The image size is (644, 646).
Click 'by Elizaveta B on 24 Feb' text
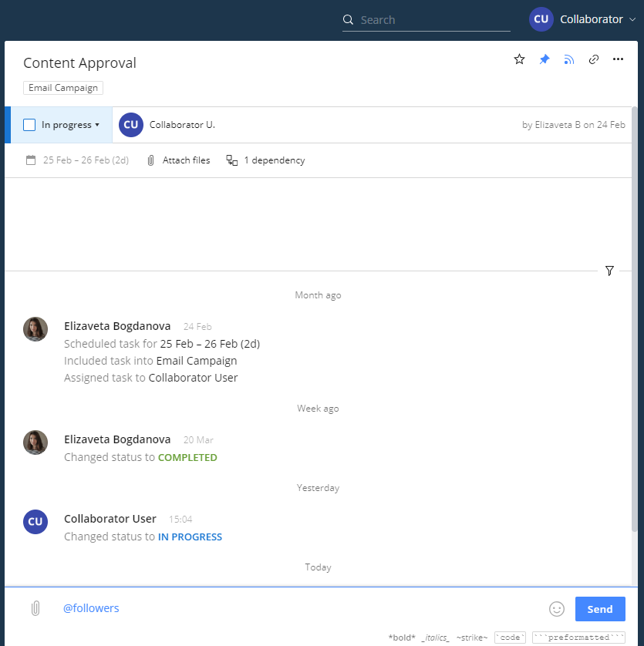coord(574,125)
